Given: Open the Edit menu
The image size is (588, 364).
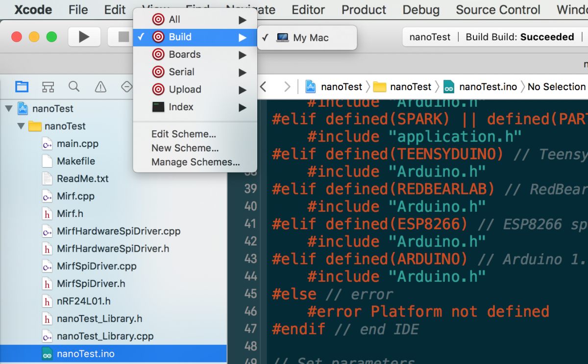Looking at the screenshot, I should tap(115, 10).
